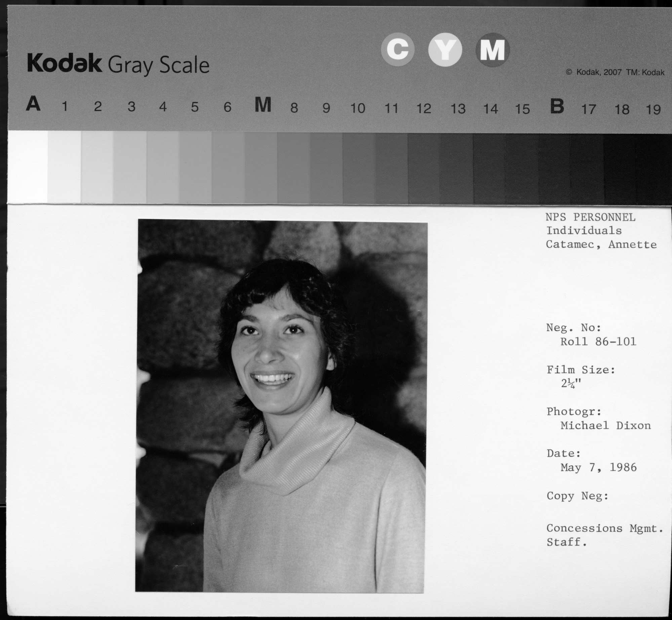Click the photographer name Michael Dixon
This screenshot has height=620, width=672.
pyautogui.click(x=605, y=426)
